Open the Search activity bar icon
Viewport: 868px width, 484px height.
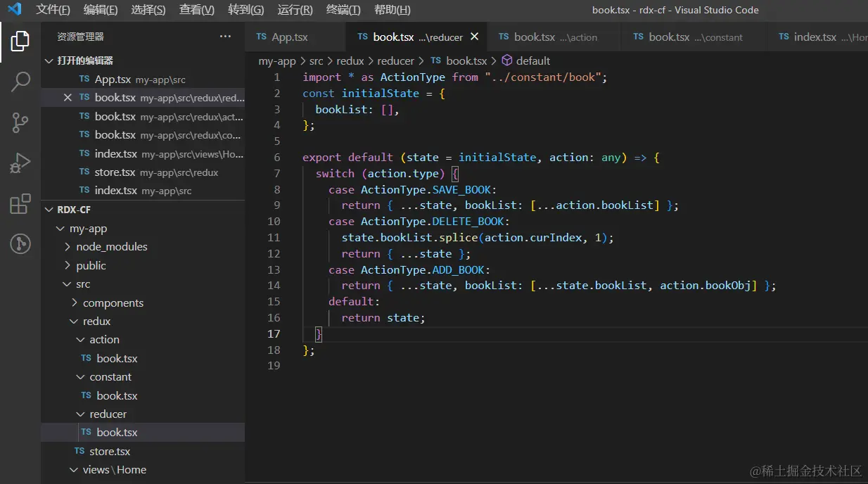(20, 82)
